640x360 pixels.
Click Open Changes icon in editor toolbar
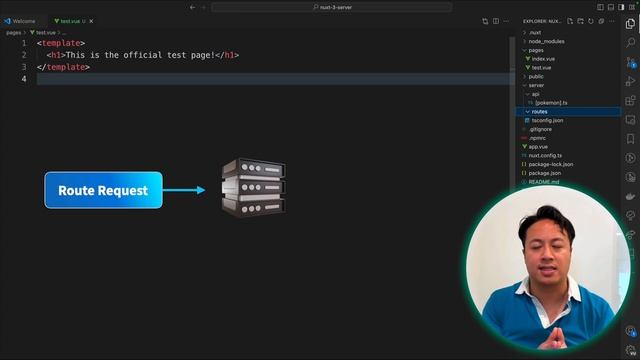(485, 21)
